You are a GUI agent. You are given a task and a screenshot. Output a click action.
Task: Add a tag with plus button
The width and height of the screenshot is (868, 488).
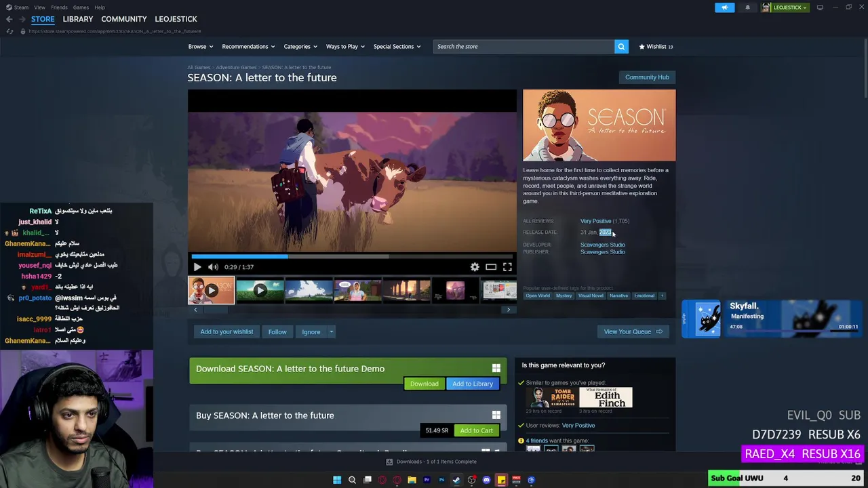[663, 296]
